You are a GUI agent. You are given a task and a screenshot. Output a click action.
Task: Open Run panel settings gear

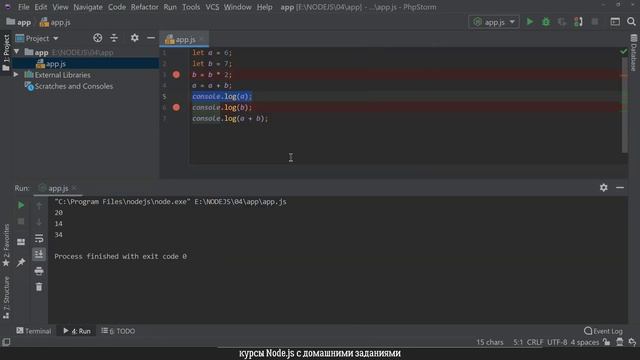[603, 187]
